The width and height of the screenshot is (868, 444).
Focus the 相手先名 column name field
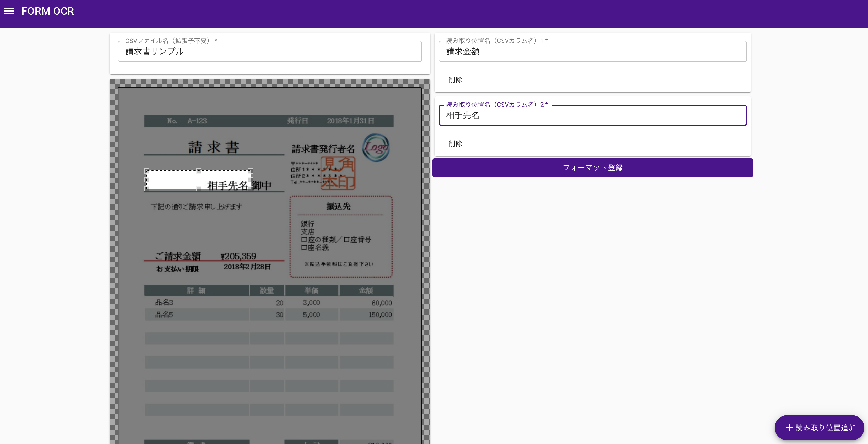[x=592, y=116]
